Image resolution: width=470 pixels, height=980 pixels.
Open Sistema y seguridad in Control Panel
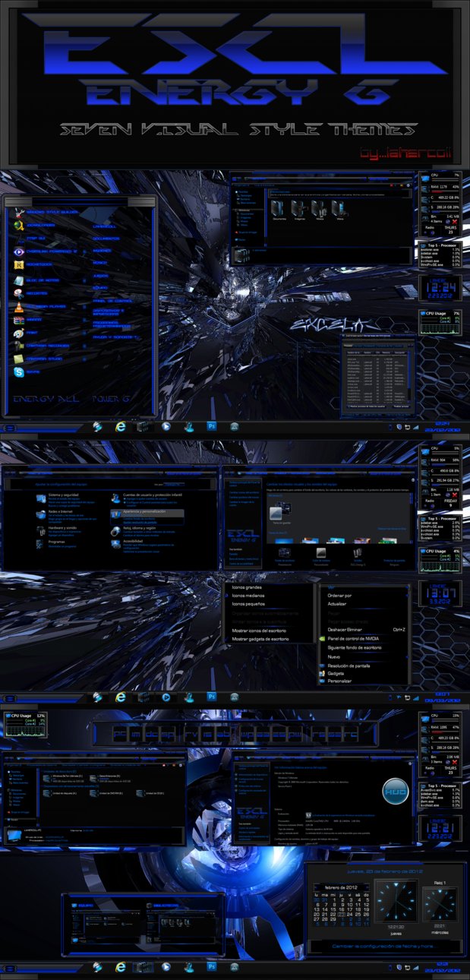click(x=63, y=495)
